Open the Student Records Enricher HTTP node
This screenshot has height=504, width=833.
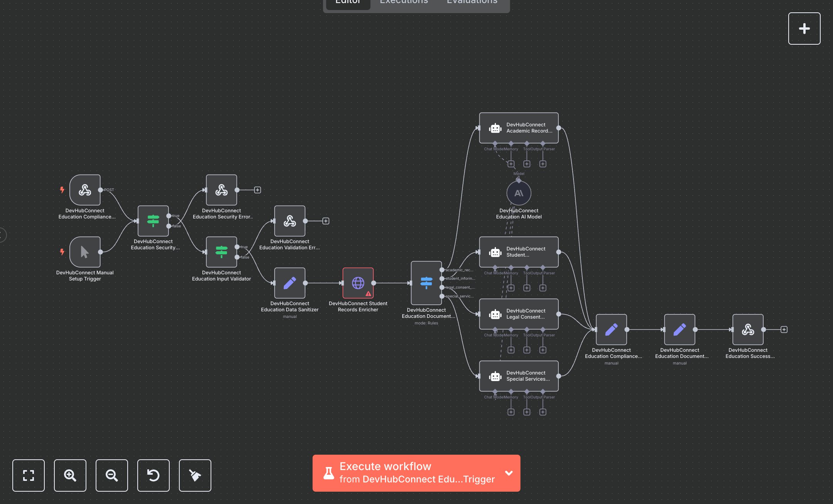click(358, 283)
